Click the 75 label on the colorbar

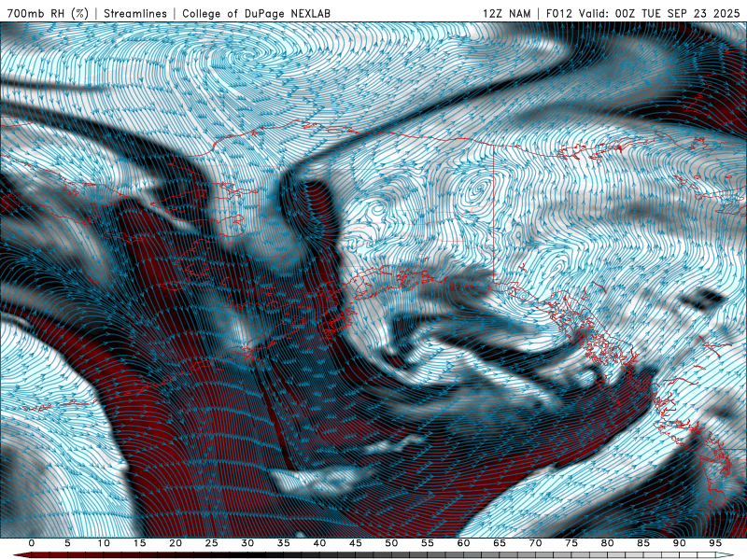pos(571,543)
